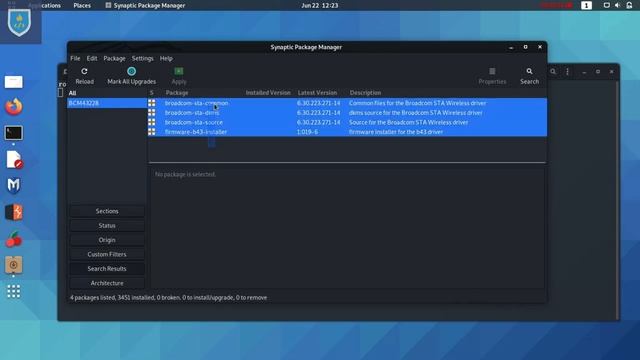Click Synaptic Package Manager taskbar entry
640x360 pixels.
pos(145,5)
